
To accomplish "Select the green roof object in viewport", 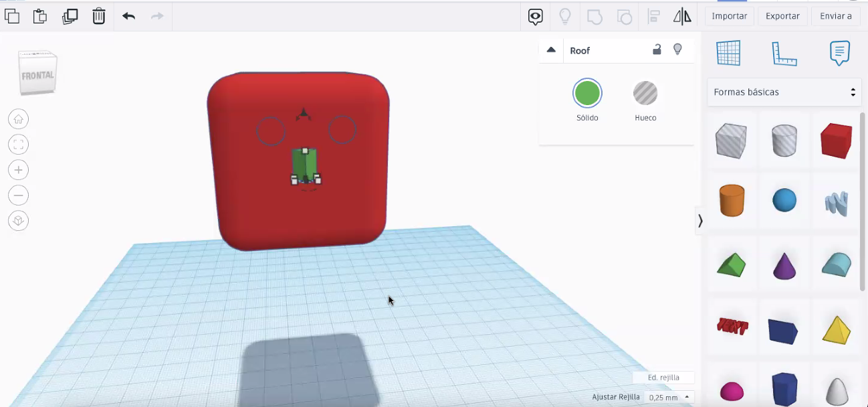I will 306,165.
